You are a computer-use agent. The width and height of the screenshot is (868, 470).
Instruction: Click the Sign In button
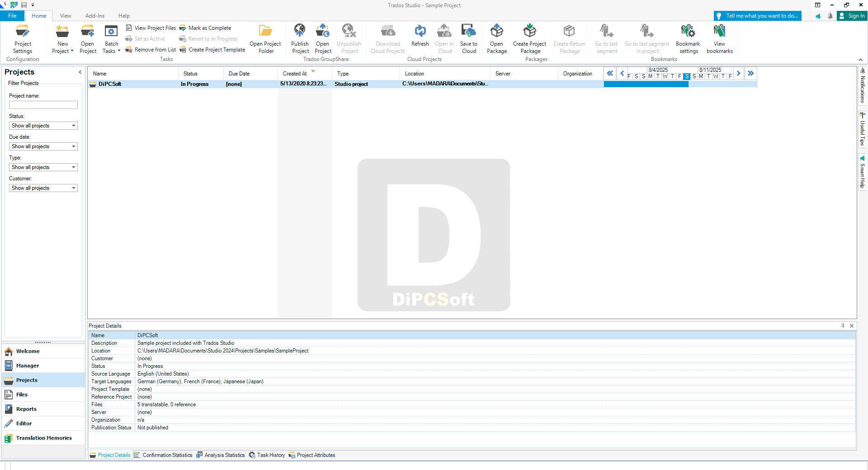[852, 16]
